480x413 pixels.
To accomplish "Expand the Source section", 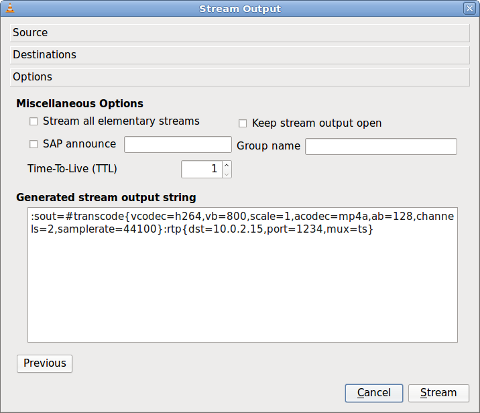I will click(240, 33).
